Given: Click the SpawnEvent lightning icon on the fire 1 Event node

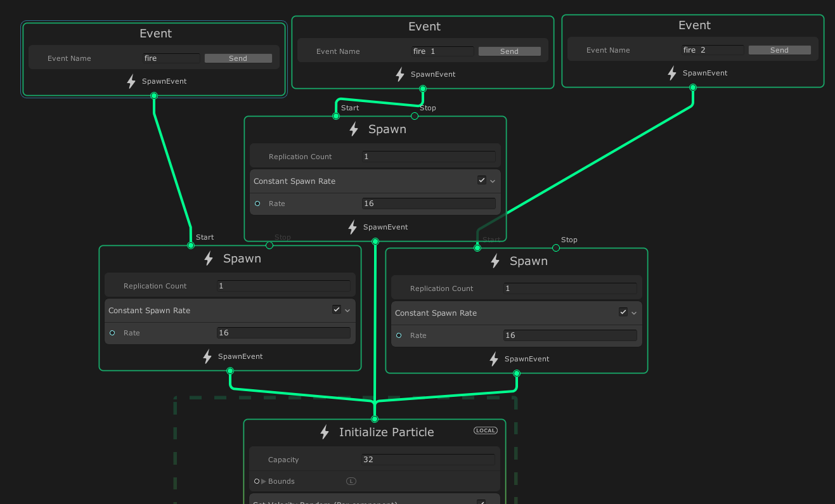Looking at the screenshot, I should tap(400, 74).
